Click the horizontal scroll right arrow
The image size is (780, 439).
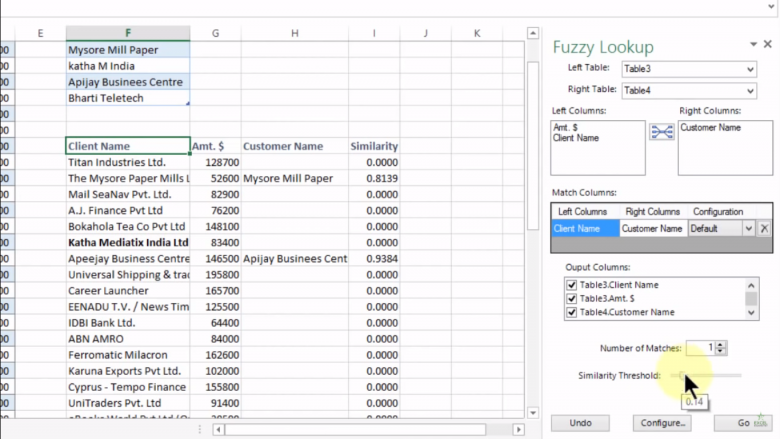(x=518, y=430)
